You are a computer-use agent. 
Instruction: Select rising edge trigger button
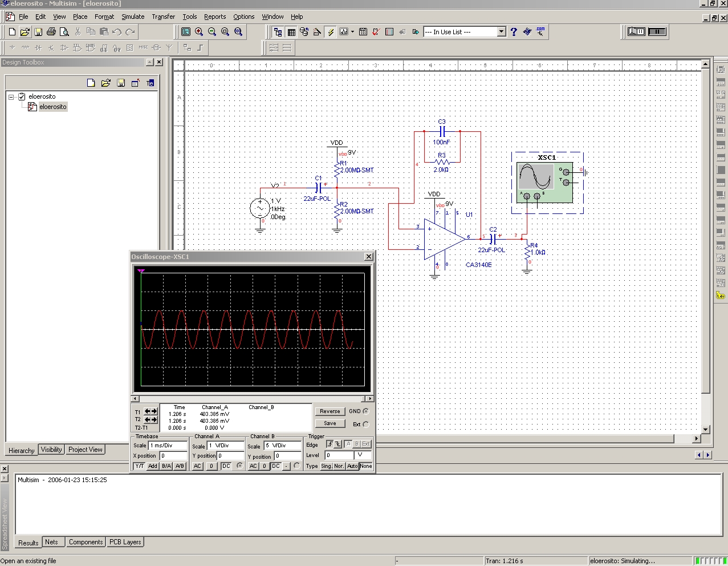(330, 444)
